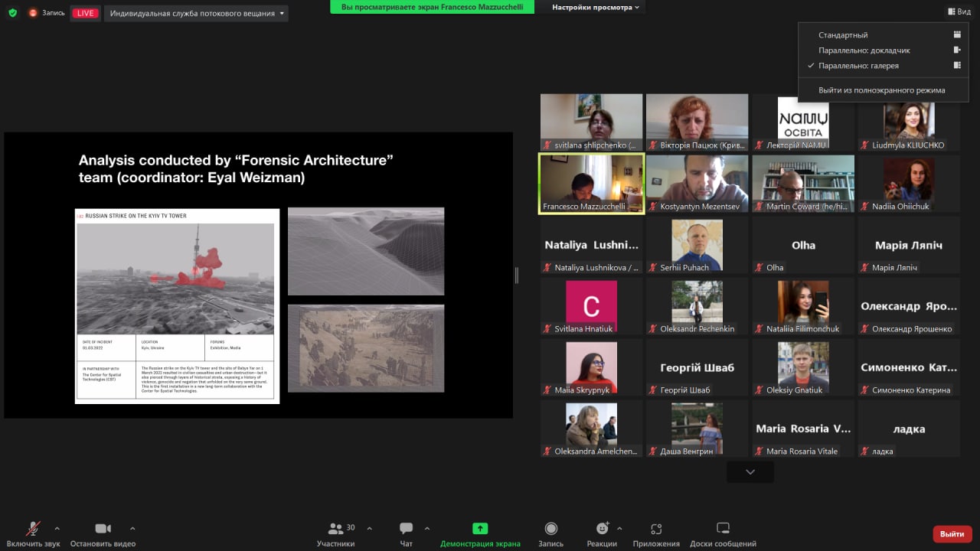Viewport: 980px width, 551px height.
Task: Open the Настройки просмотра dropdown
Action: pos(596,8)
